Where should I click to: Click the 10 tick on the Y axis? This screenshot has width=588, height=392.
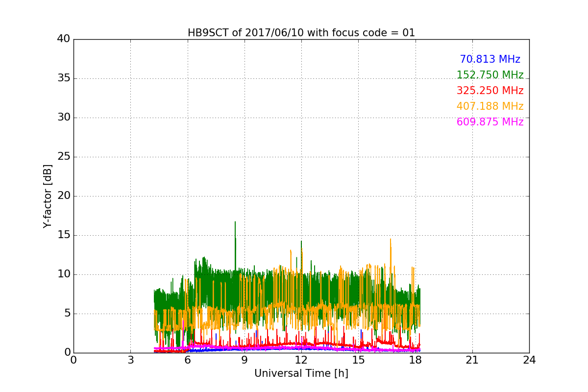[64, 274]
